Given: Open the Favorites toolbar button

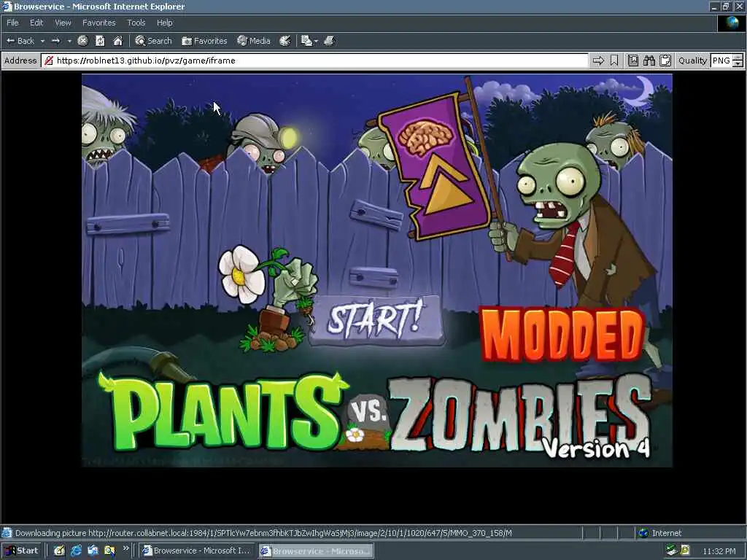Looking at the screenshot, I should (204, 41).
